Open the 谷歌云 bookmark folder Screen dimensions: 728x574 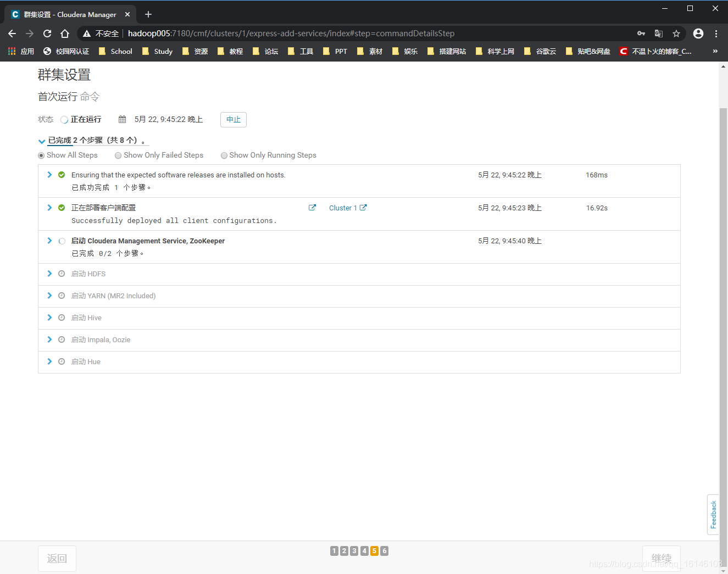[x=540, y=51]
